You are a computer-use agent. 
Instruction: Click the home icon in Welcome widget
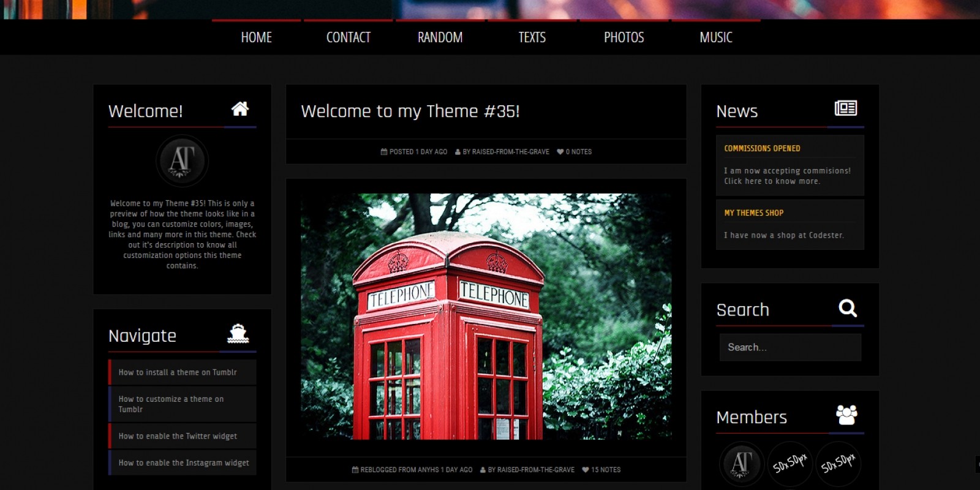pyautogui.click(x=240, y=109)
